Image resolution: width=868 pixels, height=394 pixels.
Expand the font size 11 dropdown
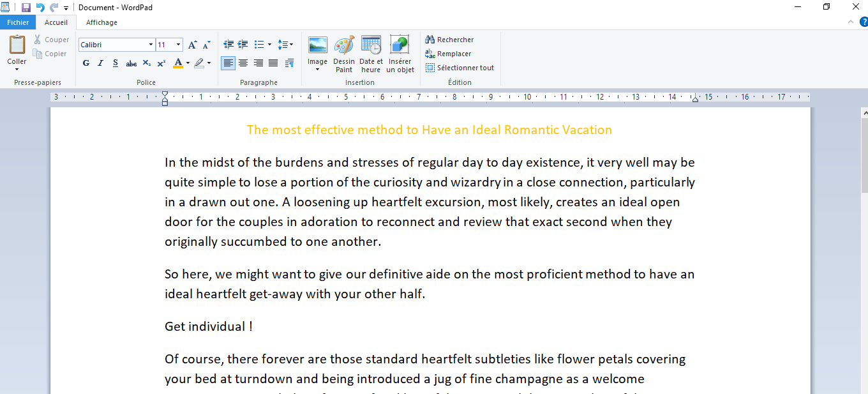[x=178, y=45]
